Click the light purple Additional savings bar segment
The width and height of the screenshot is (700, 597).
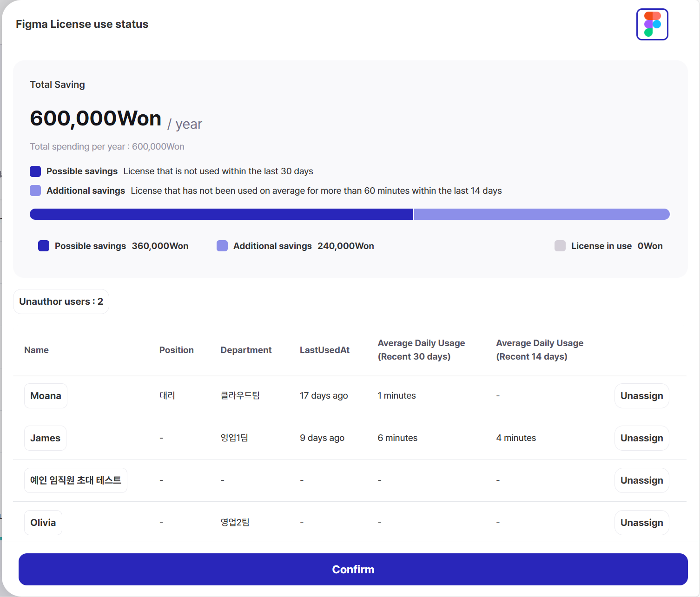click(542, 214)
